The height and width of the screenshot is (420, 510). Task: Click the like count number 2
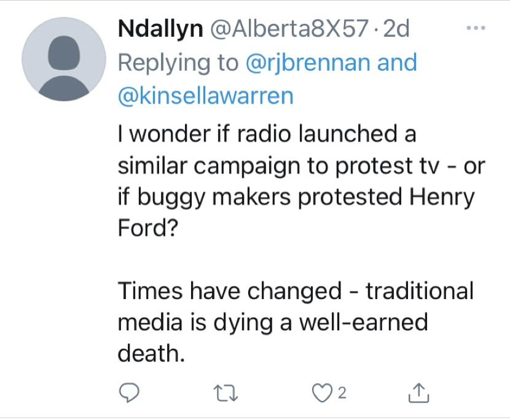[342, 391]
